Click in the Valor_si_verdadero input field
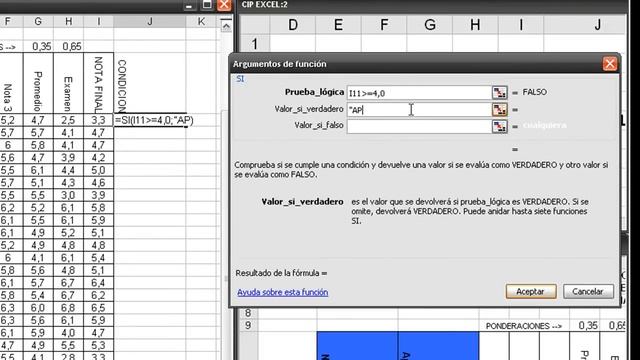Image resolution: width=640 pixels, height=360 pixels. (x=419, y=109)
